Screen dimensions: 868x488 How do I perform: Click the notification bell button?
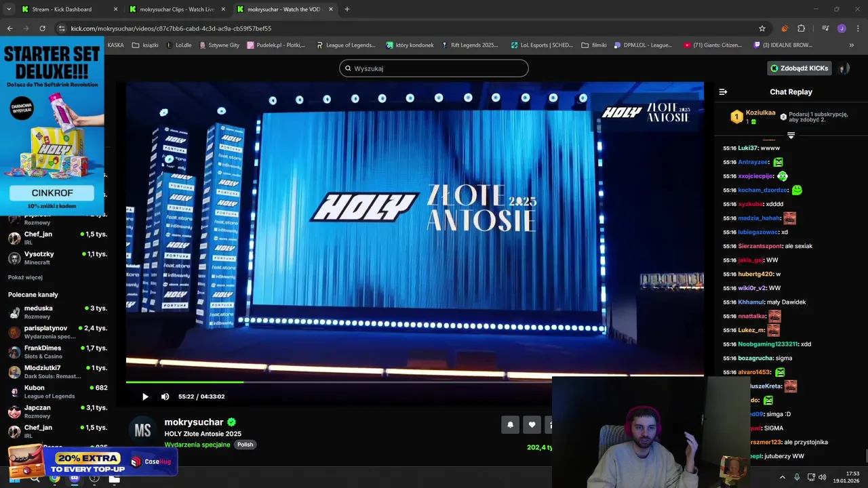(511, 425)
